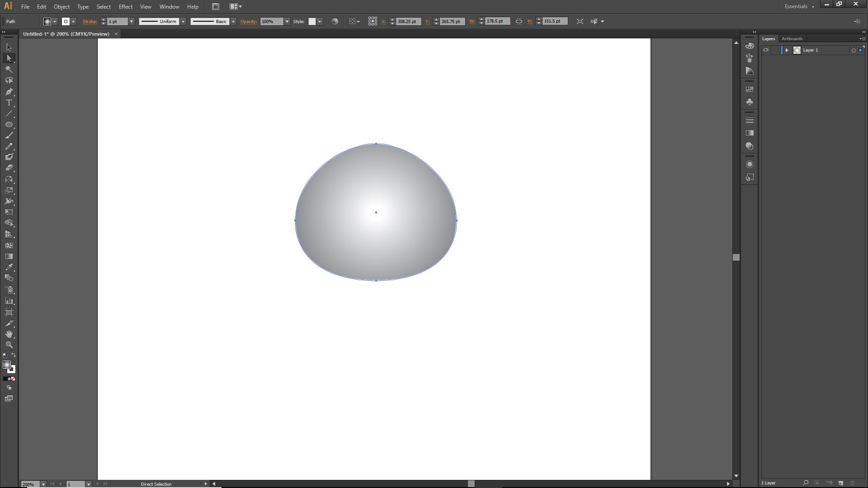Open the Essentials workspace dropdown

[799, 6]
